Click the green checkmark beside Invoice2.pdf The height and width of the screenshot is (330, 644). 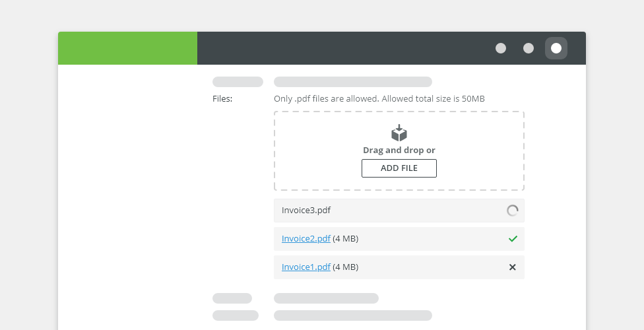pos(513,239)
